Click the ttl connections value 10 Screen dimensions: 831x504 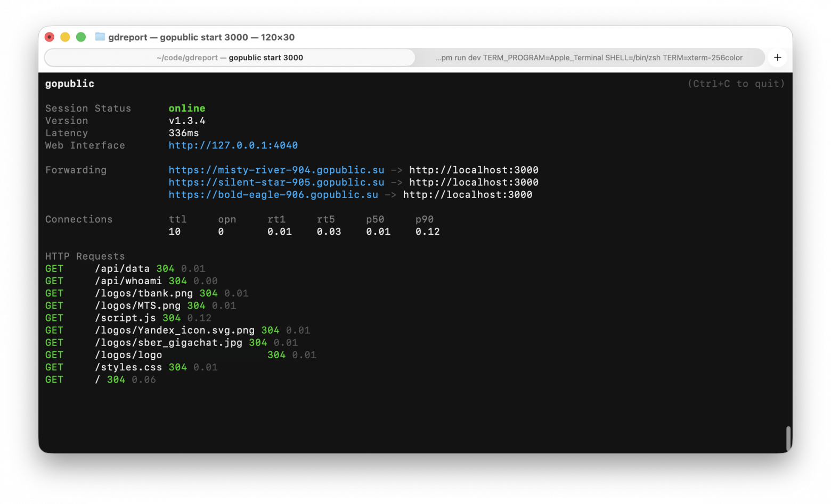pyautogui.click(x=175, y=232)
